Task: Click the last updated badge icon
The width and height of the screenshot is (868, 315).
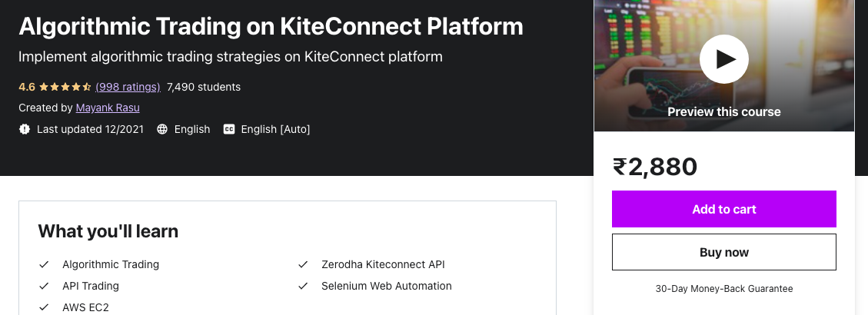Action: click(x=25, y=129)
